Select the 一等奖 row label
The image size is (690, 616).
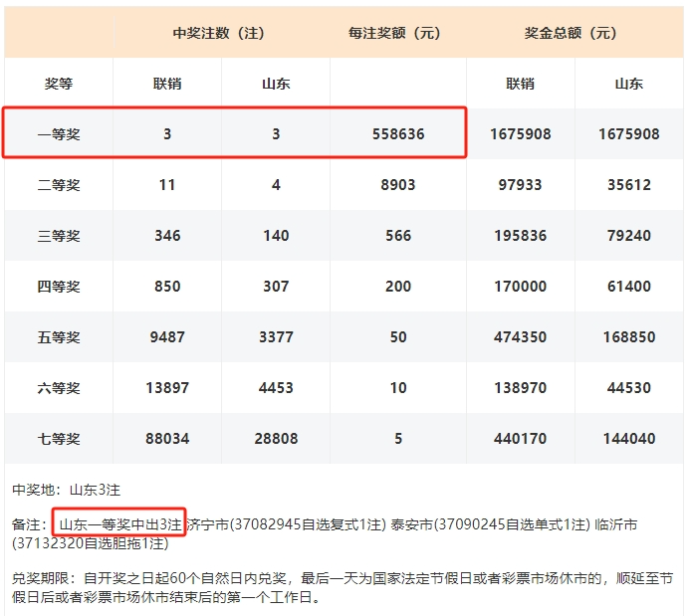59,134
